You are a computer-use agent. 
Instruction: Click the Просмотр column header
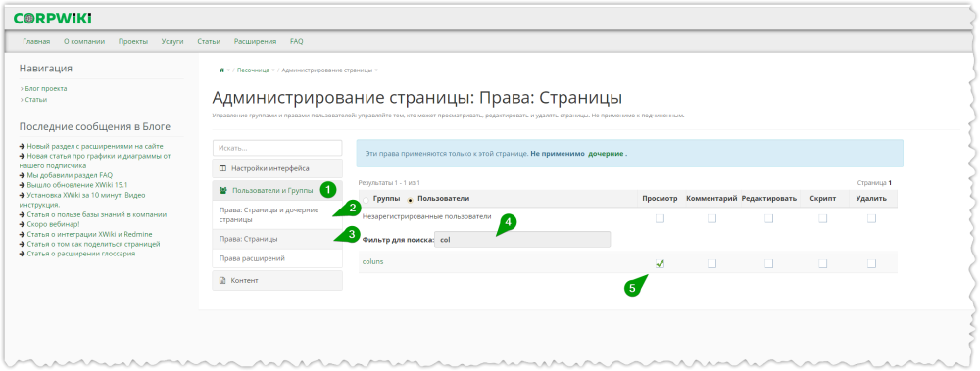pyautogui.click(x=660, y=199)
